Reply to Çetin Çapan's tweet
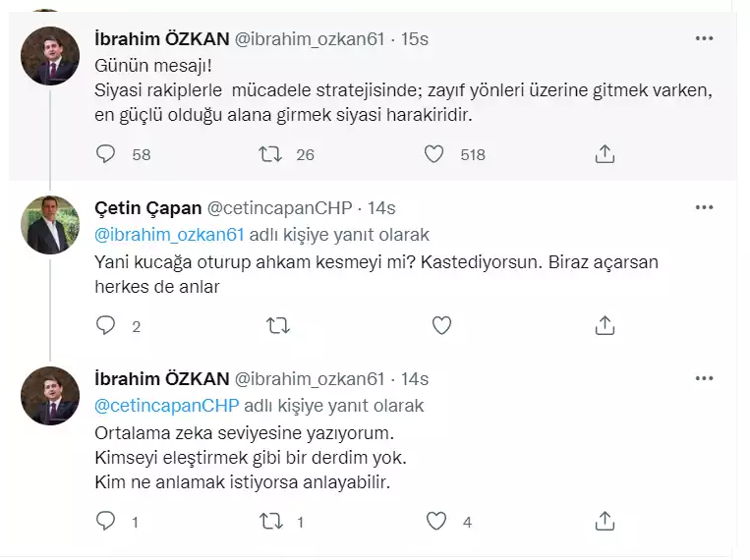 [107, 325]
